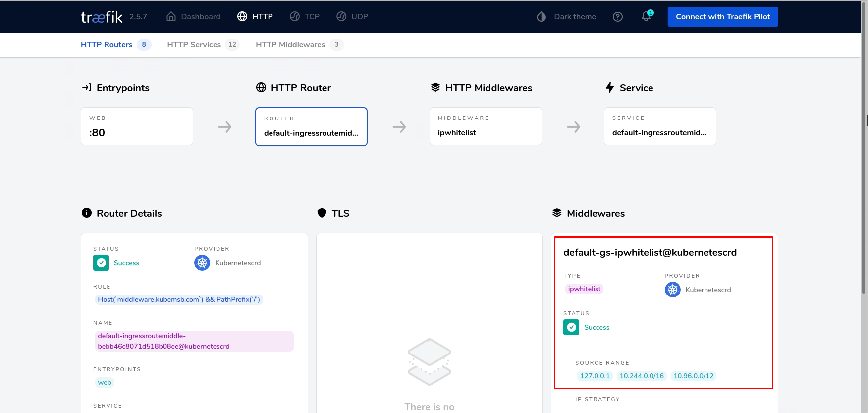Switch to the HTTP Services tab
The image size is (868, 413).
(x=194, y=45)
